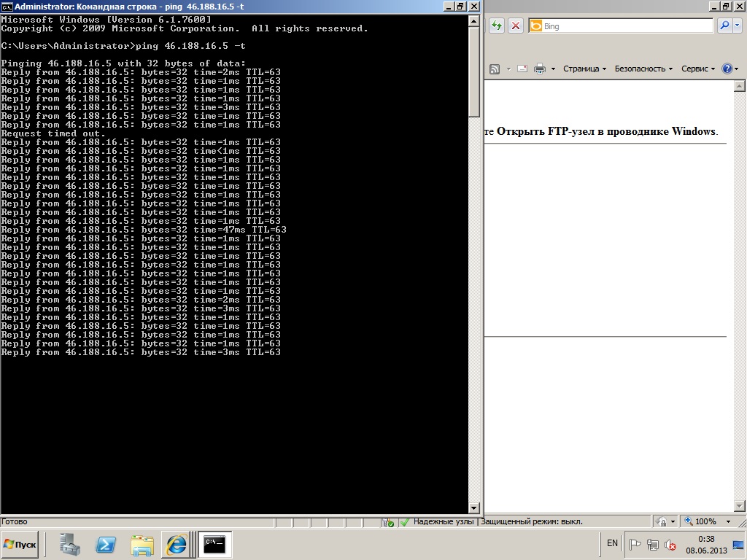This screenshot has height=560, width=747.
Task: Open the Action Center flag icon
Action: (x=635, y=544)
